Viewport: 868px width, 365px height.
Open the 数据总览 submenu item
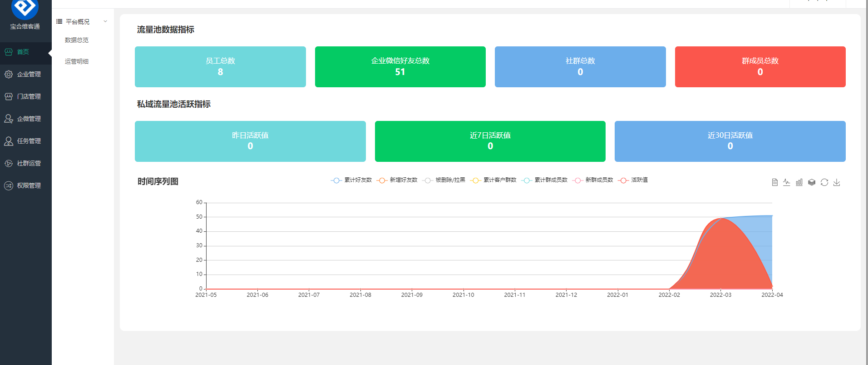(x=77, y=40)
